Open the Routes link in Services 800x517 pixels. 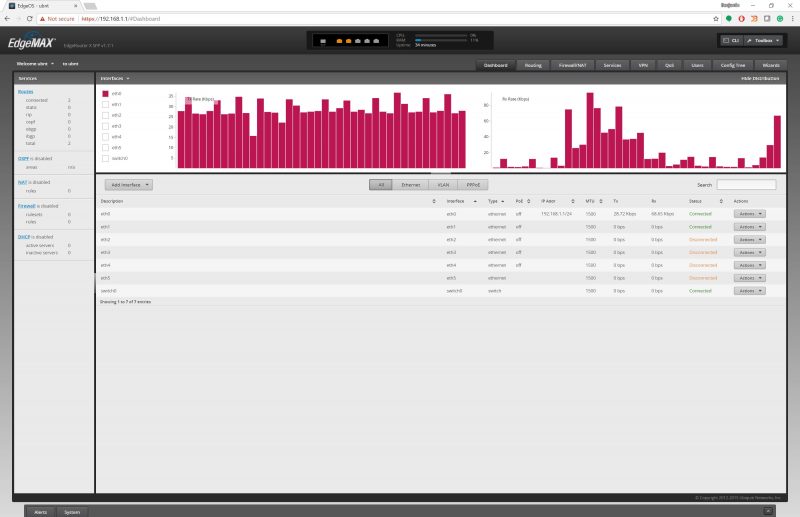[x=25, y=91]
